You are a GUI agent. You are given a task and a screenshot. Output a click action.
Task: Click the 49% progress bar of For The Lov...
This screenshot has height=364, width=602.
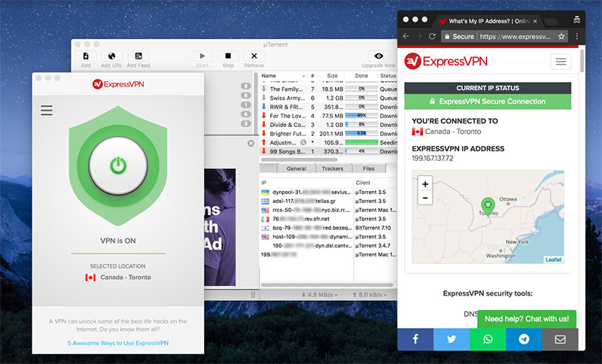tap(361, 116)
